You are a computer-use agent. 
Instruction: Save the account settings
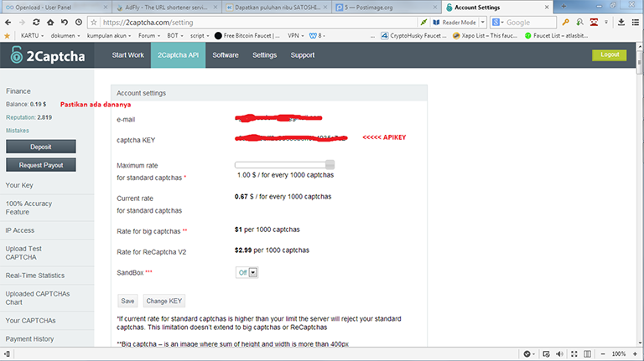[127, 301]
